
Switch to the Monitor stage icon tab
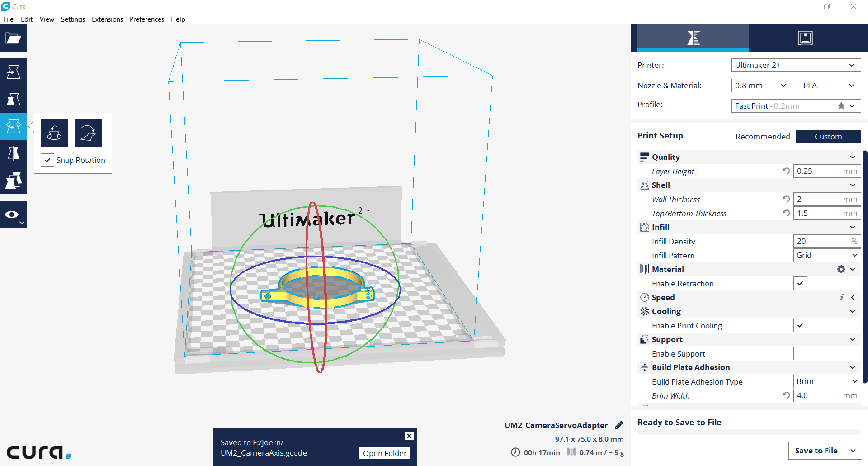(x=806, y=38)
